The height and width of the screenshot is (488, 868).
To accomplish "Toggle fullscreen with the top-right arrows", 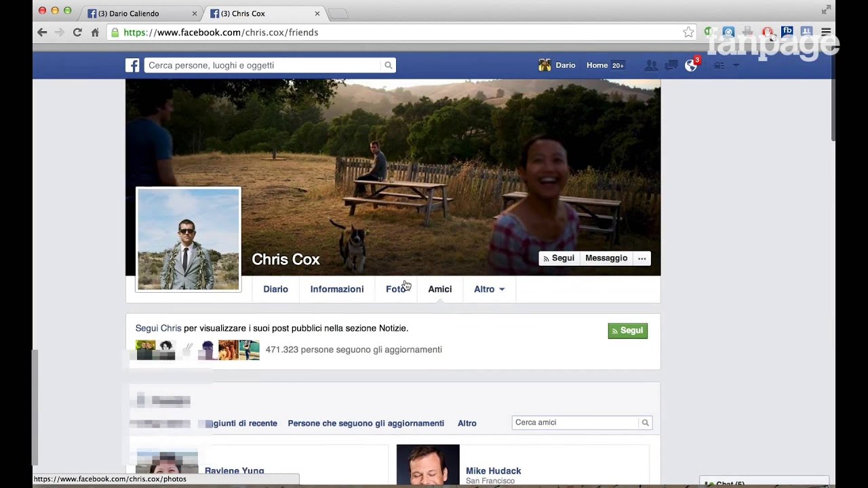I will click(826, 9).
